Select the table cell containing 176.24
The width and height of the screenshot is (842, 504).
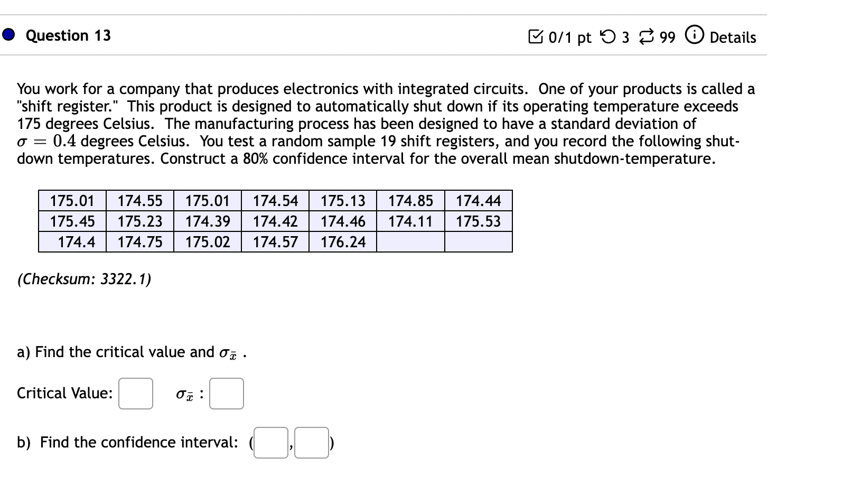click(x=342, y=241)
